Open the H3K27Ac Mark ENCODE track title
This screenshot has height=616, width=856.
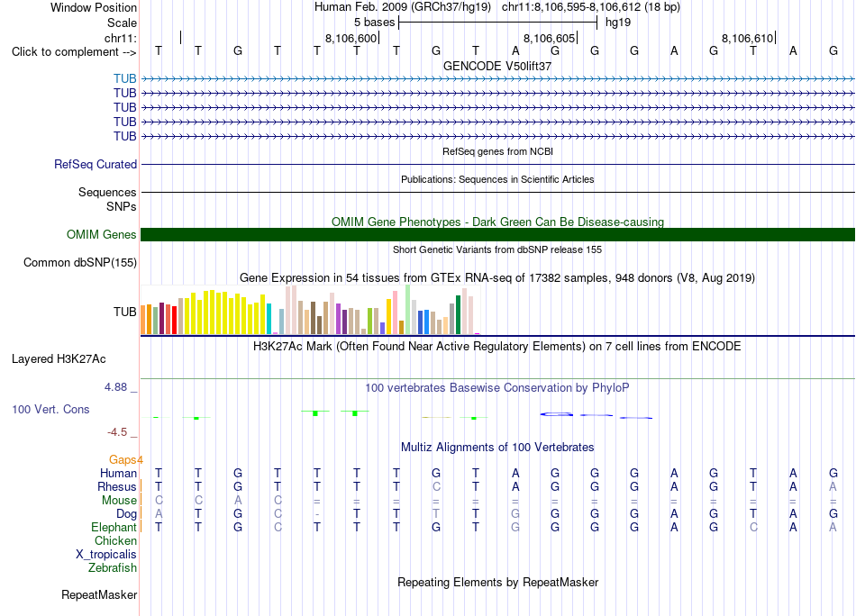[497, 347]
